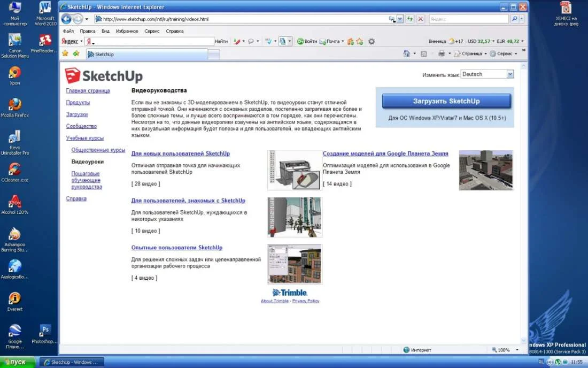Open the Вид menu
The width and height of the screenshot is (588, 368).
105,31
